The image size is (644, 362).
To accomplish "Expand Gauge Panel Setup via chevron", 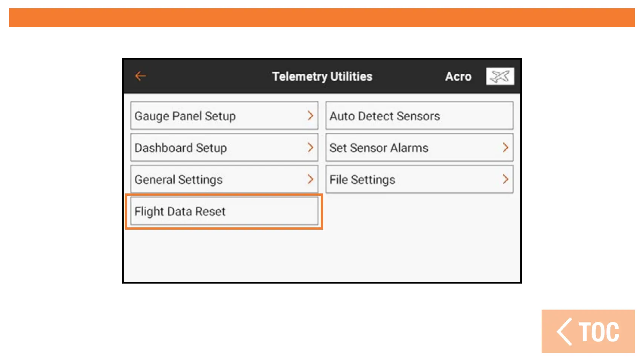I will tap(310, 116).
